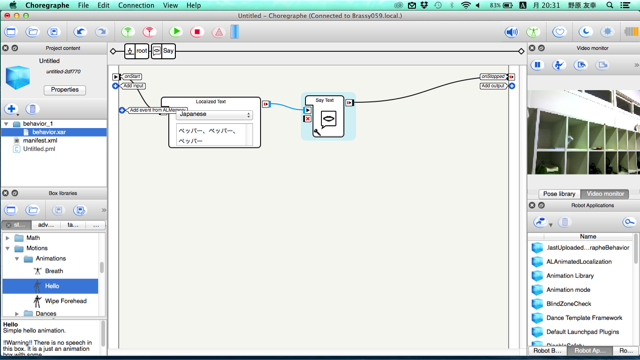Collapse the behavior_1 folder
The width and height of the screenshot is (640, 360).
click(x=6, y=124)
